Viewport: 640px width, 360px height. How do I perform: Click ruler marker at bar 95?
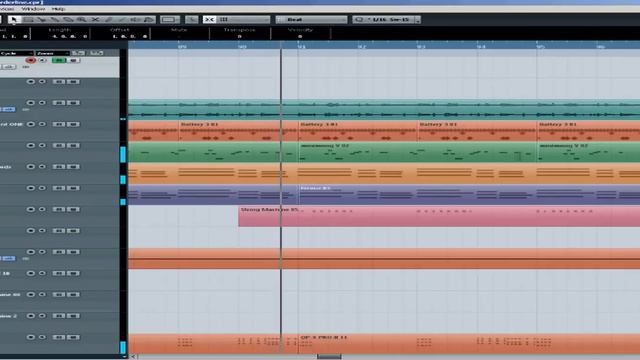click(540, 46)
